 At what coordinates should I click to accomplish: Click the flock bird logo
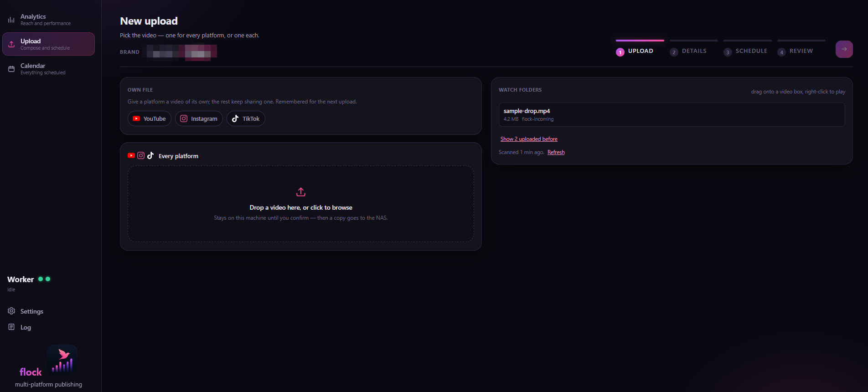[x=62, y=360]
